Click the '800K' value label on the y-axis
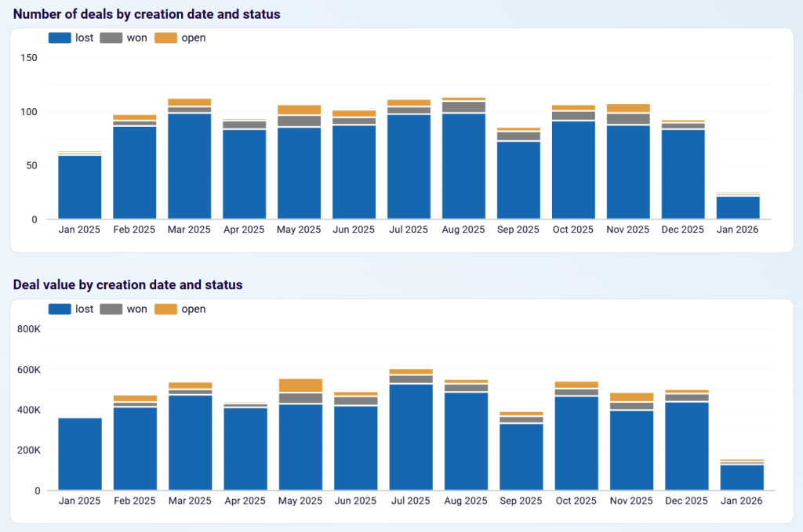The width and height of the screenshot is (803, 532). (28, 329)
